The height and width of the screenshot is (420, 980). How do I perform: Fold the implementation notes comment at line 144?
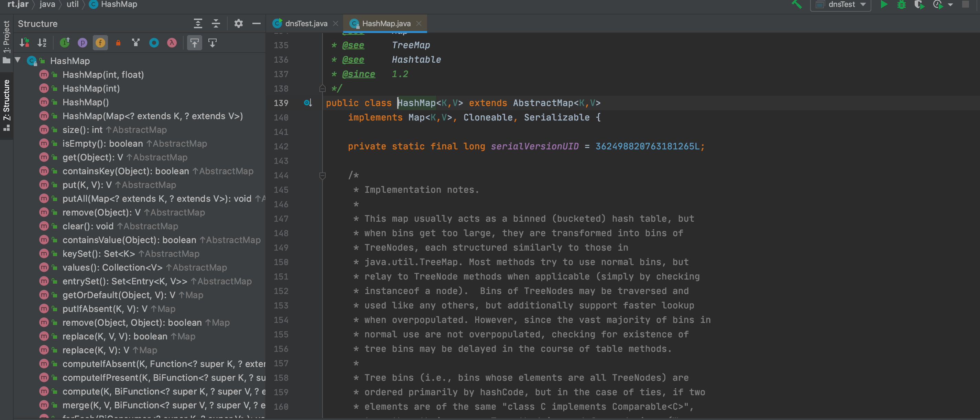322,176
